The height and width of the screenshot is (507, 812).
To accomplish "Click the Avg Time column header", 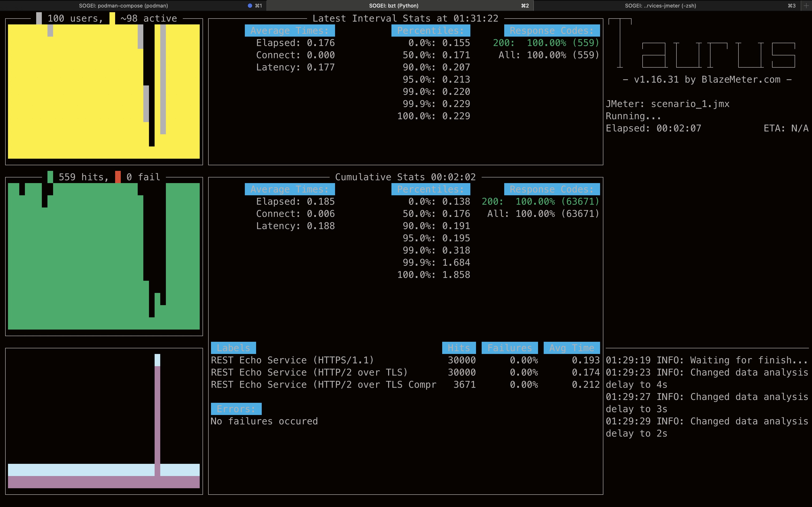I will (x=571, y=348).
